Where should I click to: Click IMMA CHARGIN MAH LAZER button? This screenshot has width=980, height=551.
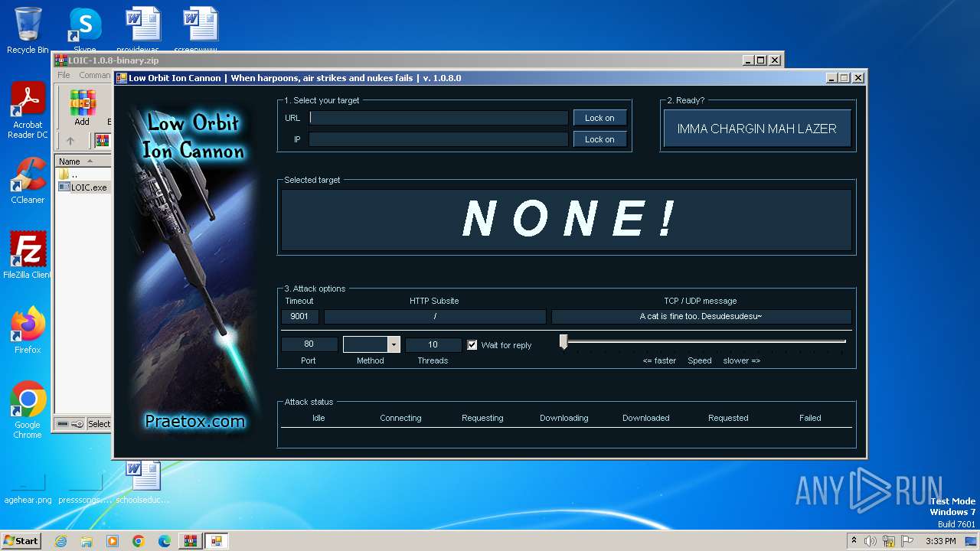tap(756, 129)
